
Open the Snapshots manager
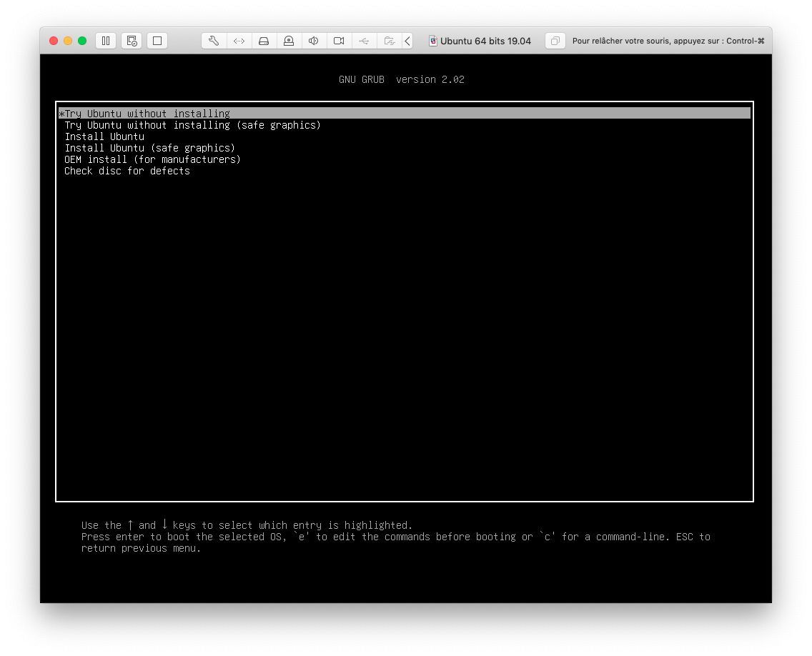coord(131,41)
